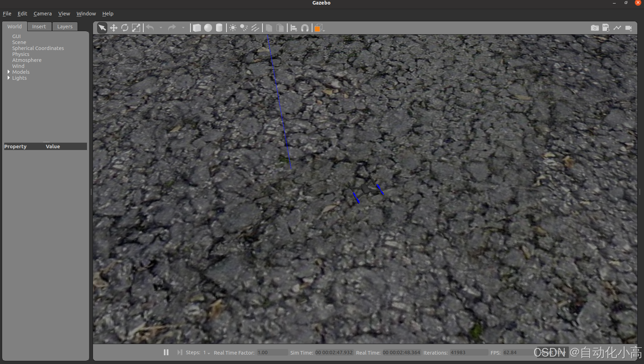
Task: Open the align tool
Action: [294, 28]
